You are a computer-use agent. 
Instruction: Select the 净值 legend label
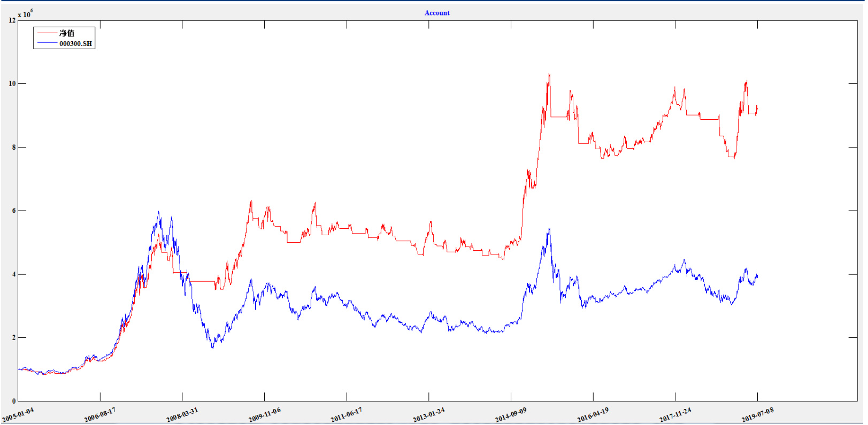pos(67,33)
